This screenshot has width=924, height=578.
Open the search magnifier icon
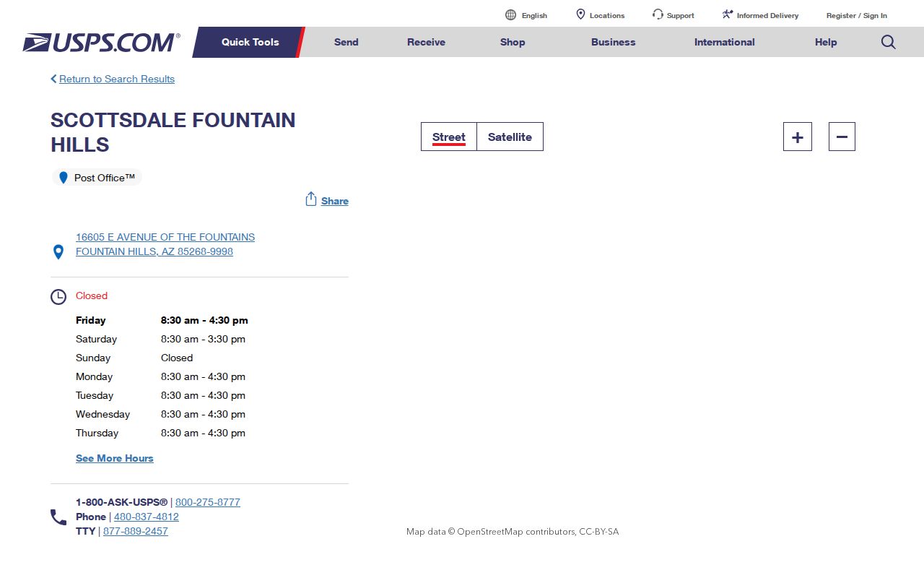coord(889,42)
